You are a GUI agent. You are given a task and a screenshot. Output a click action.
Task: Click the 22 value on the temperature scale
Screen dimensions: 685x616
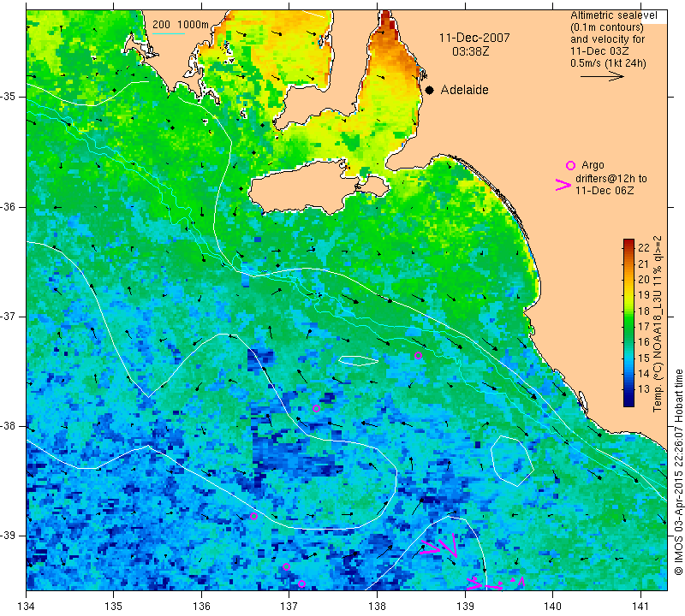pyautogui.click(x=644, y=248)
